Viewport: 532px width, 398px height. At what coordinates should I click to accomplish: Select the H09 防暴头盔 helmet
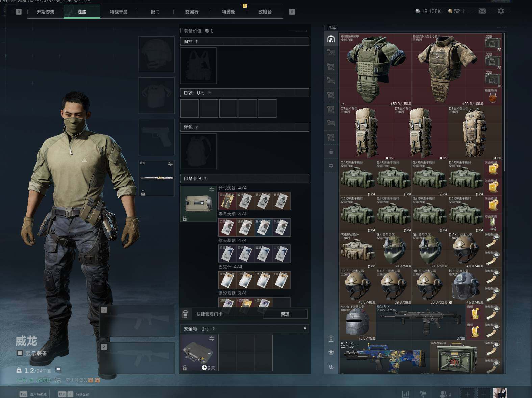point(466,286)
